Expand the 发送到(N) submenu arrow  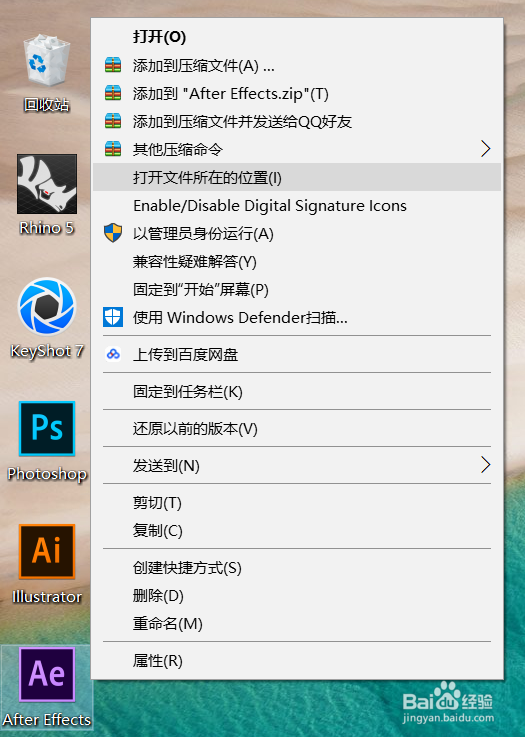click(486, 465)
